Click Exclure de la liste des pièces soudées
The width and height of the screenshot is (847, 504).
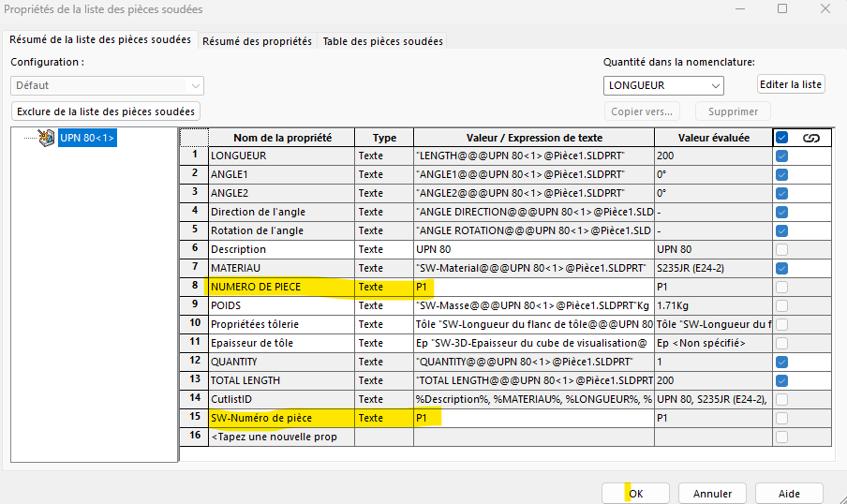point(106,111)
